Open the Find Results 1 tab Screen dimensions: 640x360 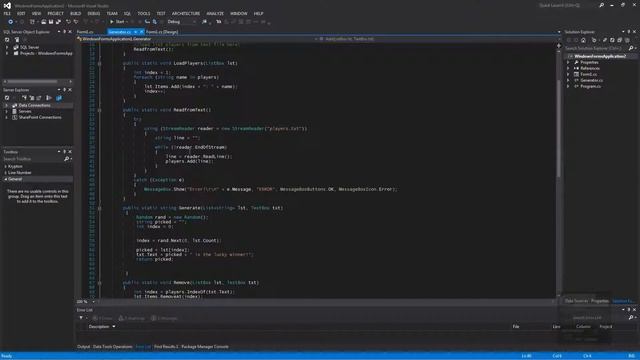coord(166,347)
